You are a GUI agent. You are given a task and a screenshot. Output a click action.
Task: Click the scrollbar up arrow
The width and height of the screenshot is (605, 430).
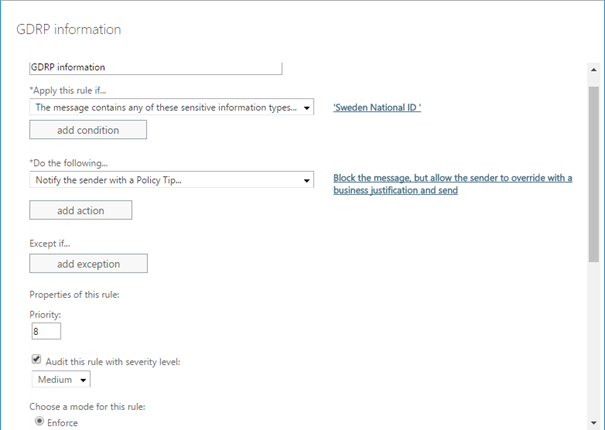(x=594, y=70)
